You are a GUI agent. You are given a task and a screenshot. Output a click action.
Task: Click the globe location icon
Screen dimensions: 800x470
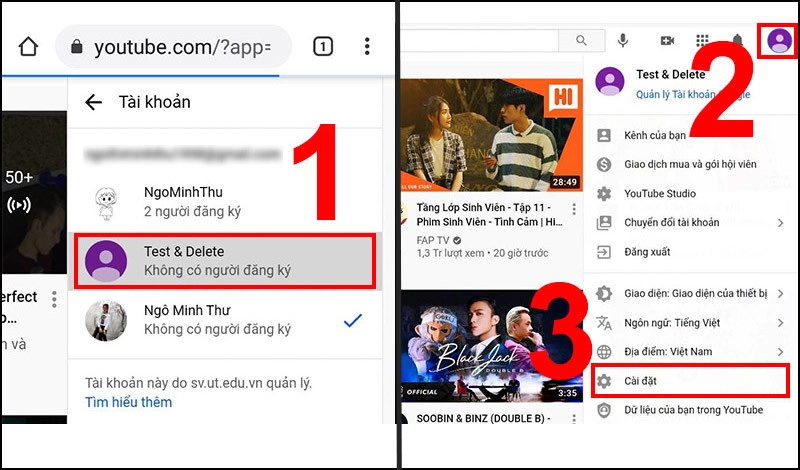tap(604, 352)
